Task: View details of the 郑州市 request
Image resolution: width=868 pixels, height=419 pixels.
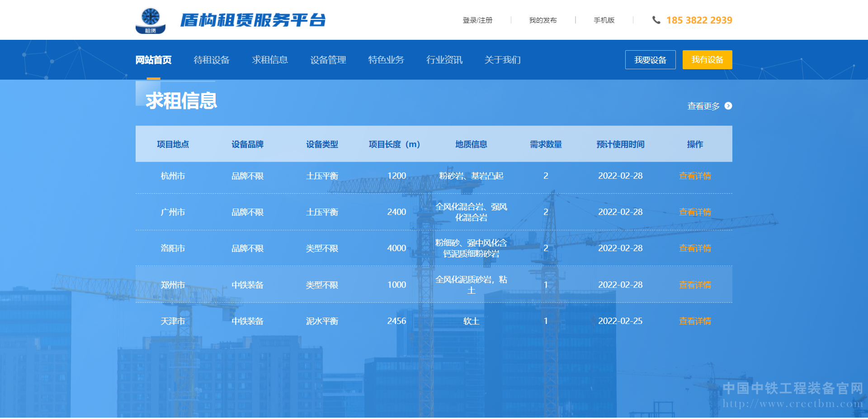Action: 695,285
